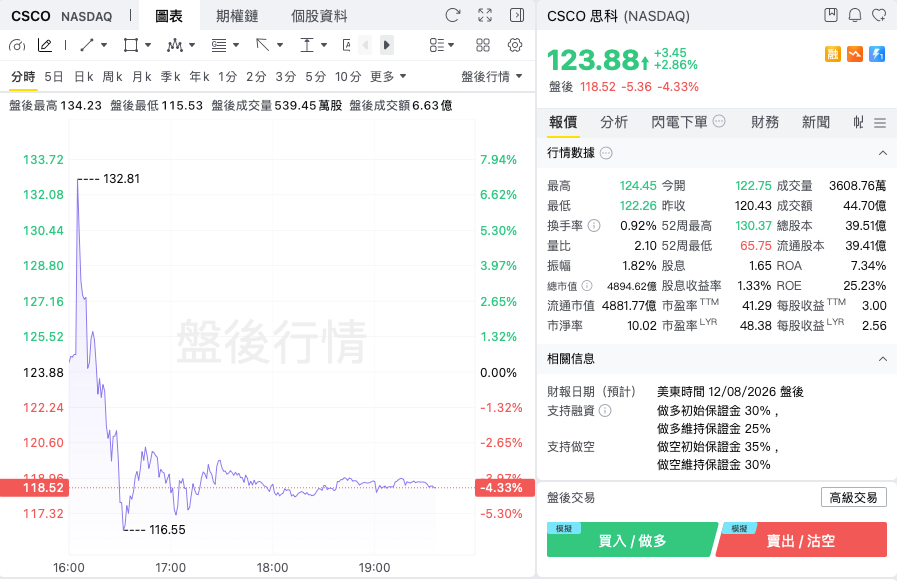
Task: Select the 季k timeframe
Action: tap(170, 77)
